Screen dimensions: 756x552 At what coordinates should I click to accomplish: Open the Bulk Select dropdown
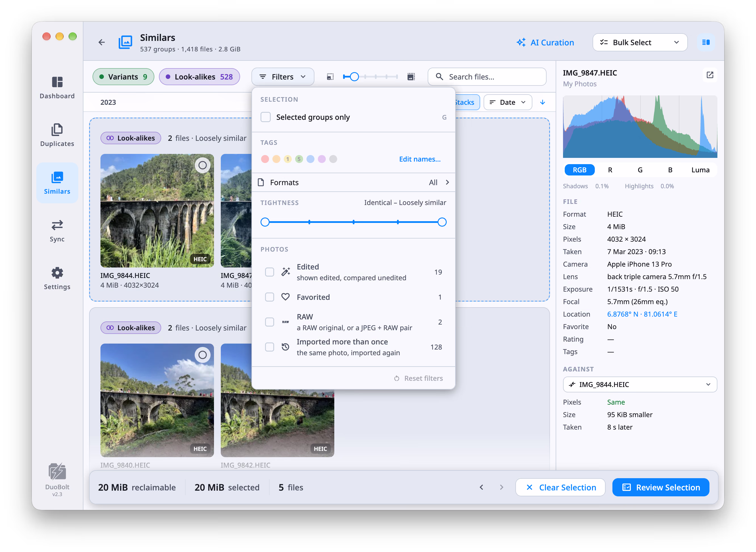[640, 42]
